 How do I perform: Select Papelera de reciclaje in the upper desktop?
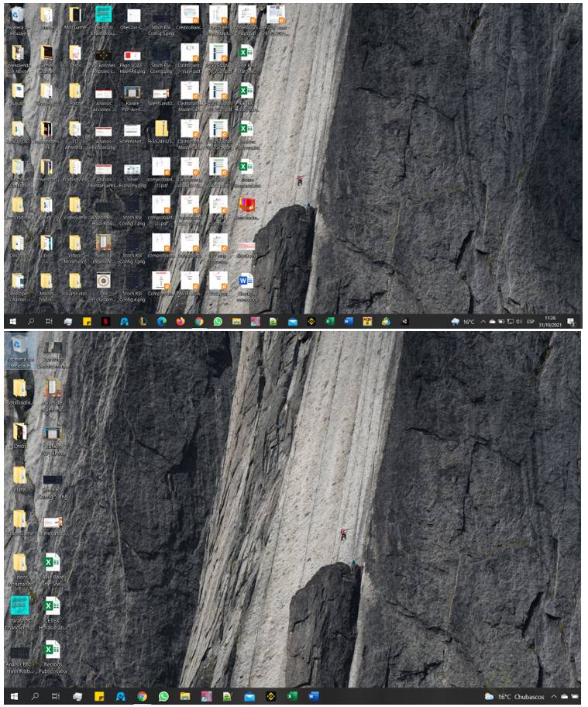pos(18,21)
